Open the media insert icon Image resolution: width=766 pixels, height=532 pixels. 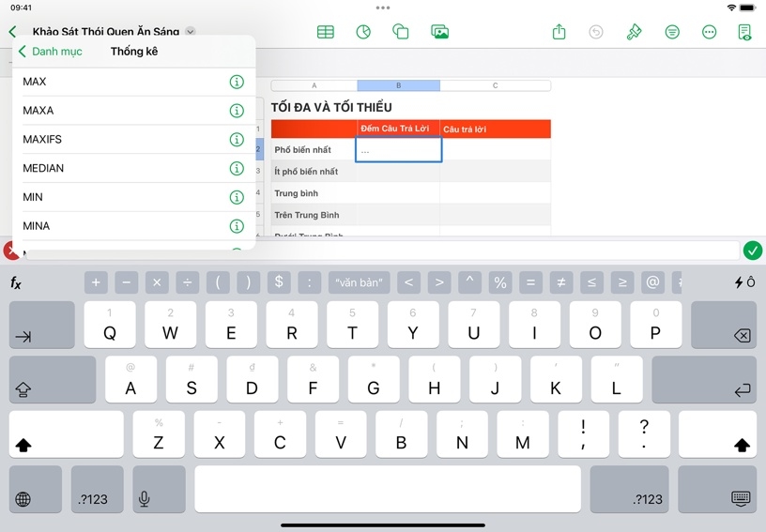point(439,32)
